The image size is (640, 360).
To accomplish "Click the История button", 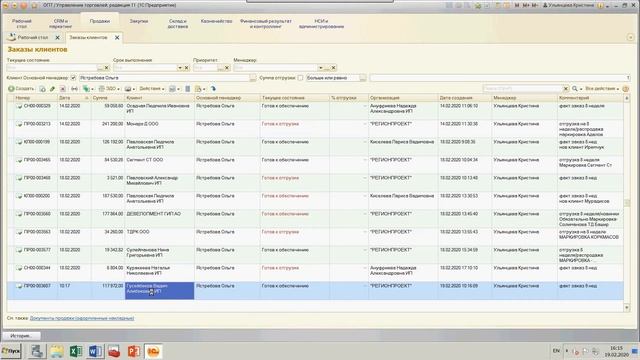I will 21,336.
